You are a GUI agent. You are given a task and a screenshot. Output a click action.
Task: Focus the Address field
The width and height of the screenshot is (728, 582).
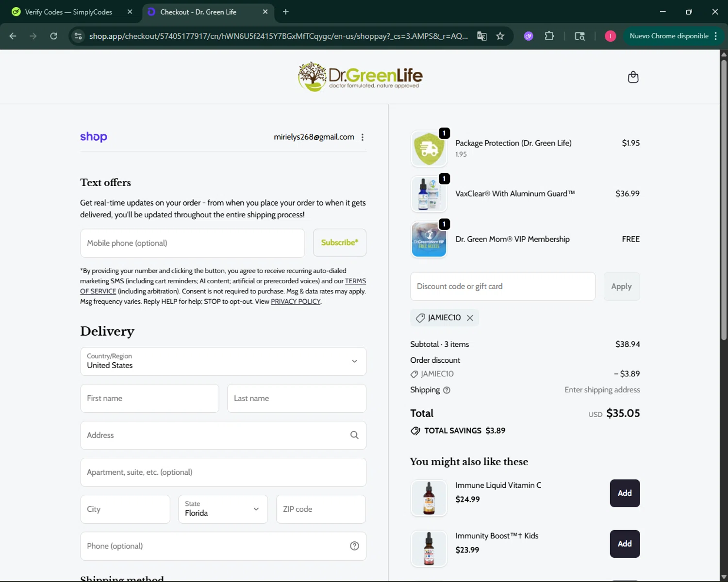pos(223,435)
